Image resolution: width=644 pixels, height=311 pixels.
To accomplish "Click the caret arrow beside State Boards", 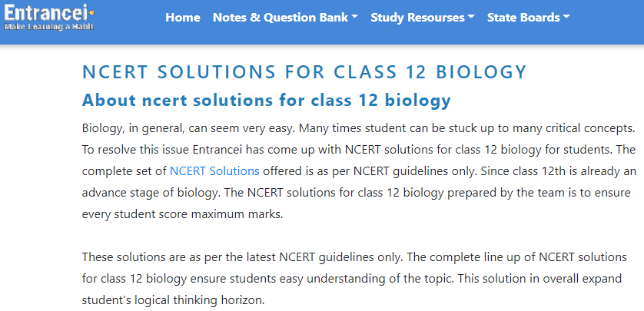I will coord(566,17).
